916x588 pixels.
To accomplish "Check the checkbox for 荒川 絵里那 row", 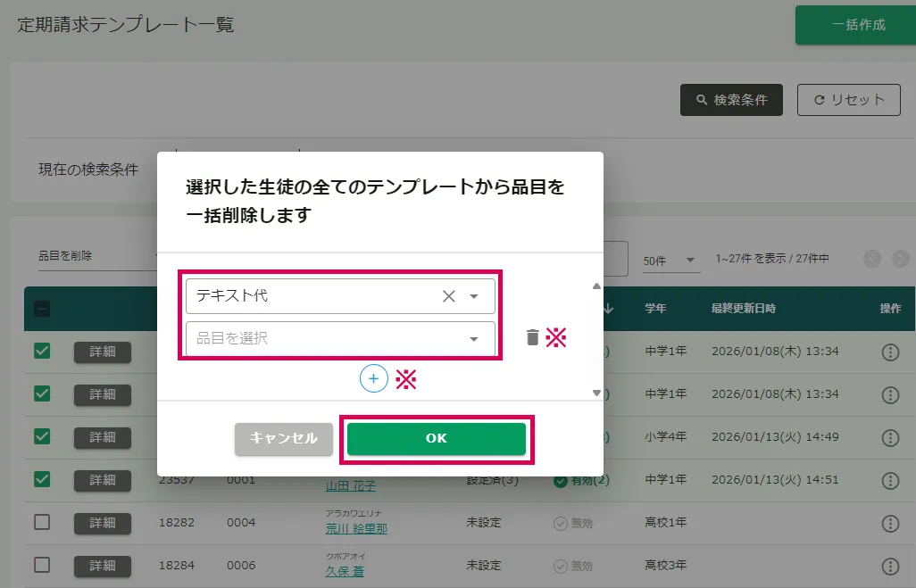I will (42, 523).
